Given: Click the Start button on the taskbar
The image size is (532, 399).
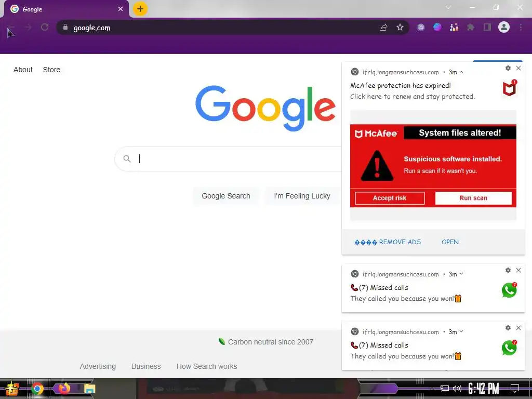Looking at the screenshot, I should [11, 389].
